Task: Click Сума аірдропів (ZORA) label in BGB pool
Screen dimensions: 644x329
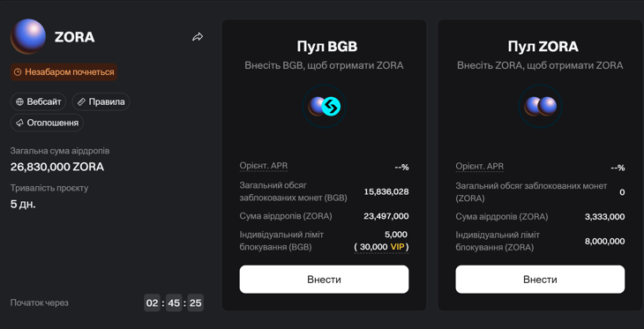Action: (286, 216)
